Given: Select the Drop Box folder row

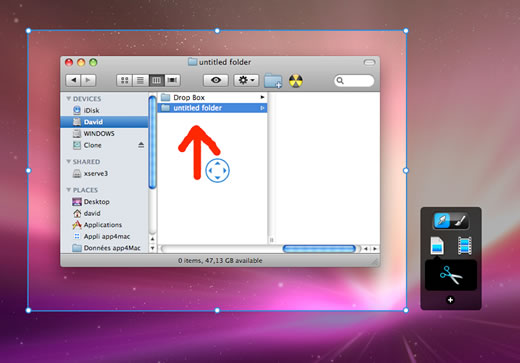Looking at the screenshot, I should (x=212, y=97).
